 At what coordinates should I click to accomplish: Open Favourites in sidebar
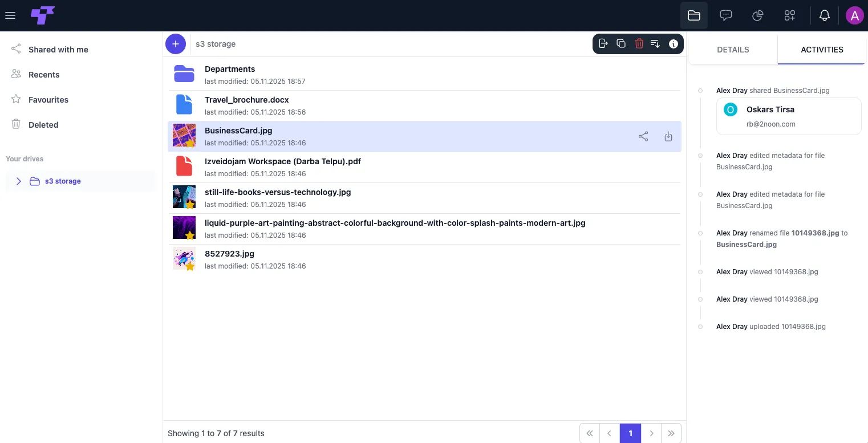pos(48,100)
